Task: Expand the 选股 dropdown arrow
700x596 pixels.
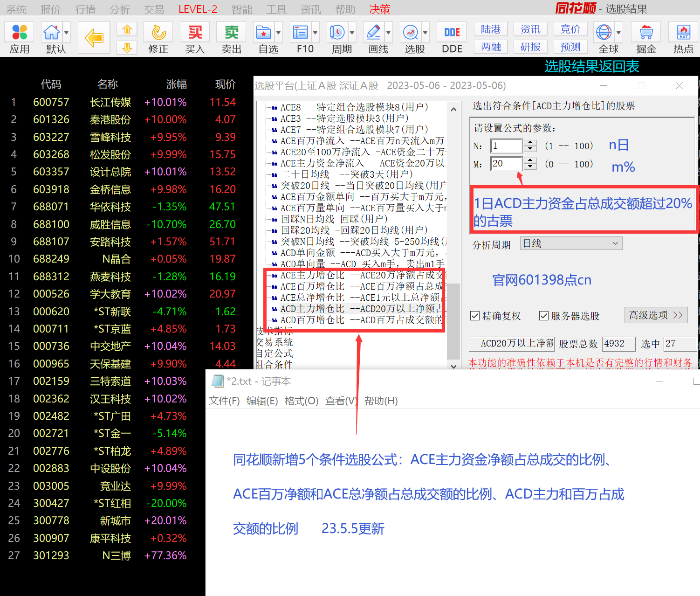Action: [425, 33]
